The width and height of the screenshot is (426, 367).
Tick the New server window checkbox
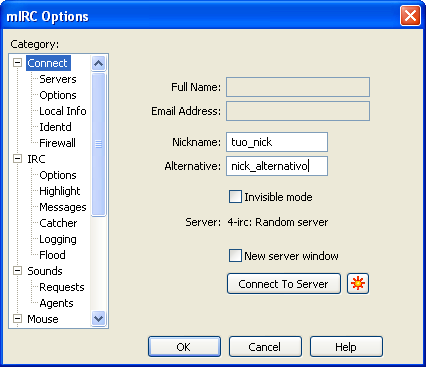click(x=235, y=256)
